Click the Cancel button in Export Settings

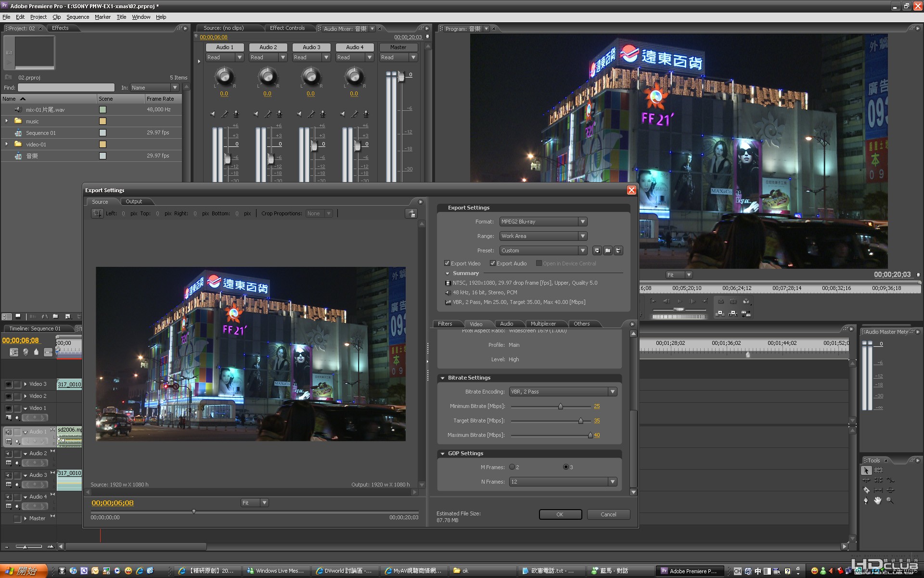608,514
